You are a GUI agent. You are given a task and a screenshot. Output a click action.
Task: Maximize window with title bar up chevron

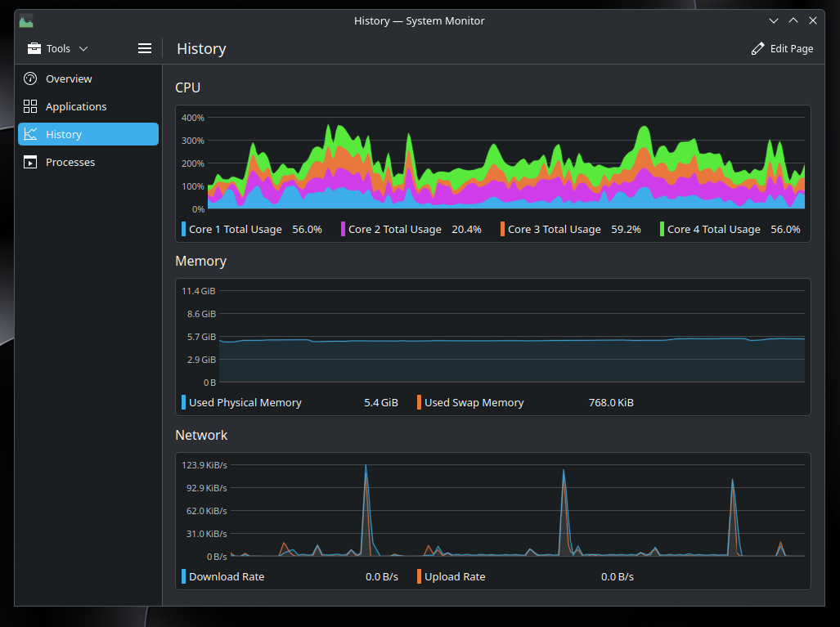[793, 20]
